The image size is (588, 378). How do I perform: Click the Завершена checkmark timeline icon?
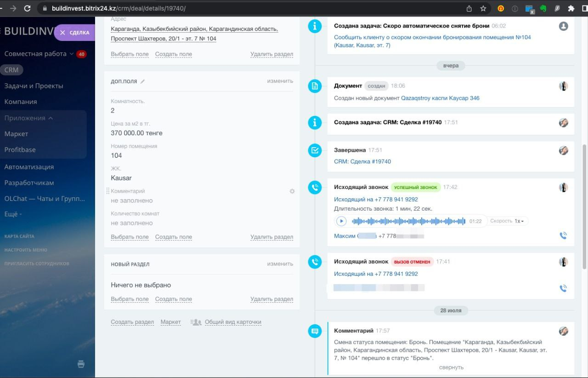315,150
